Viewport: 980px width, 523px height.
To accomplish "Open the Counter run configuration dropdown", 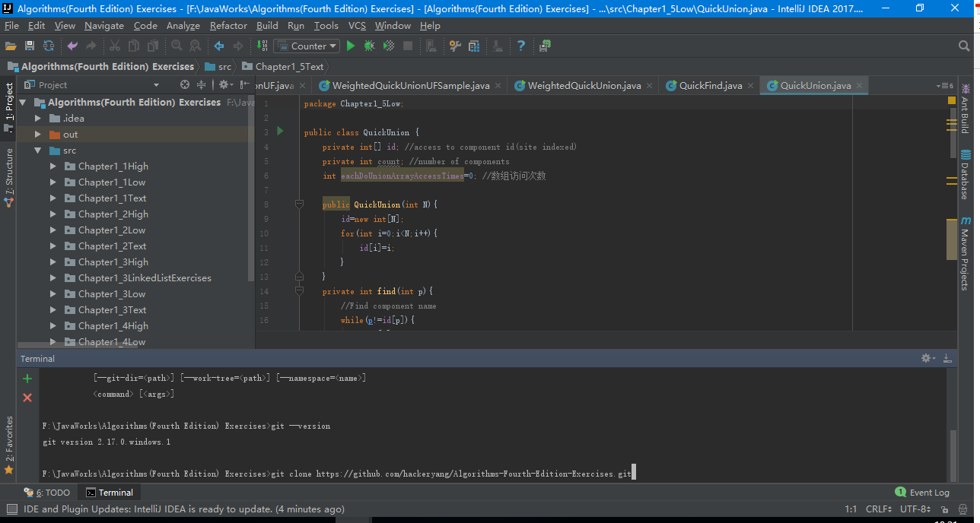I will click(307, 46).
